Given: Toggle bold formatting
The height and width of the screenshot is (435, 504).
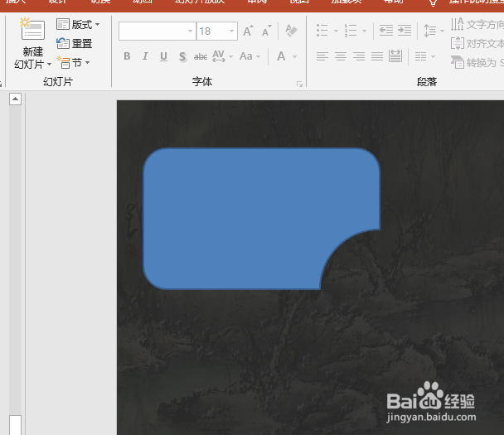Looking at the screenshot, I should tap(127, 56).
